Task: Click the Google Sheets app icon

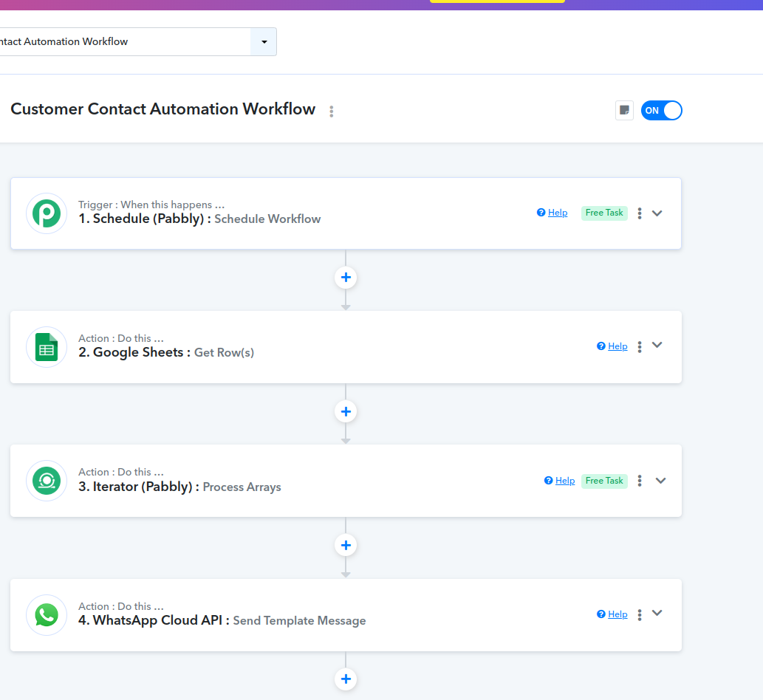Action: pos(47,347)
